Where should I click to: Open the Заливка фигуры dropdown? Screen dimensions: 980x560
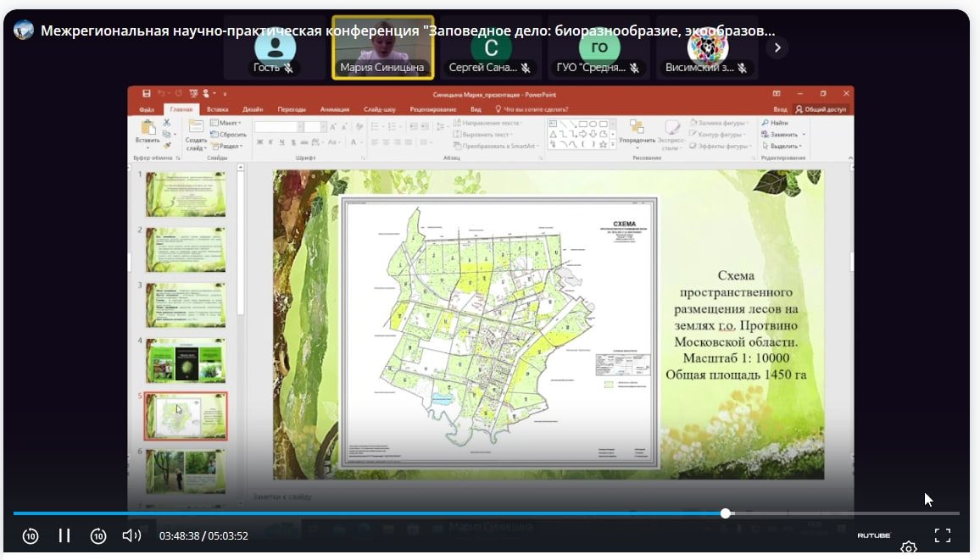click(x=719, y=123)
